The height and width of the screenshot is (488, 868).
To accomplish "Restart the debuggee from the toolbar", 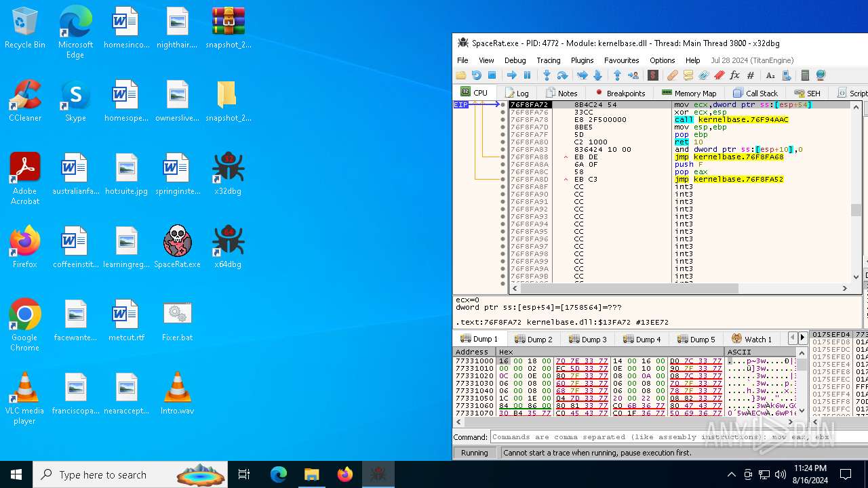I will point(477,75).
